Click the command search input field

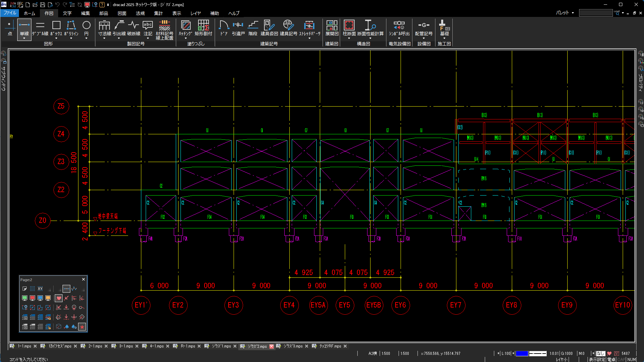pos(596,13)
